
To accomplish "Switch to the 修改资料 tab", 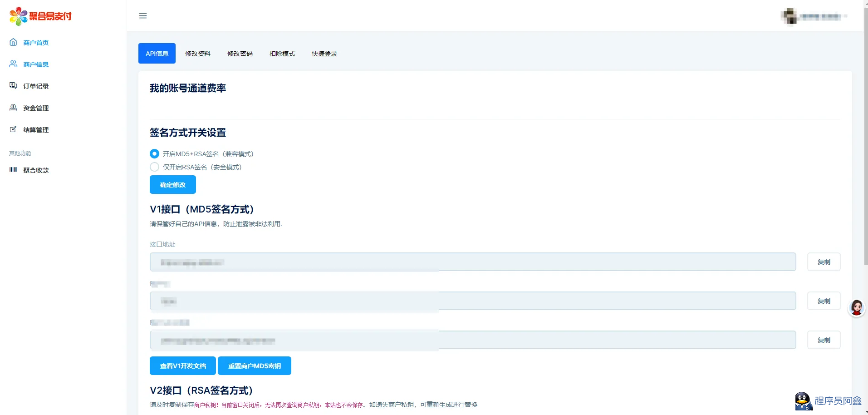I will (198, 54).
